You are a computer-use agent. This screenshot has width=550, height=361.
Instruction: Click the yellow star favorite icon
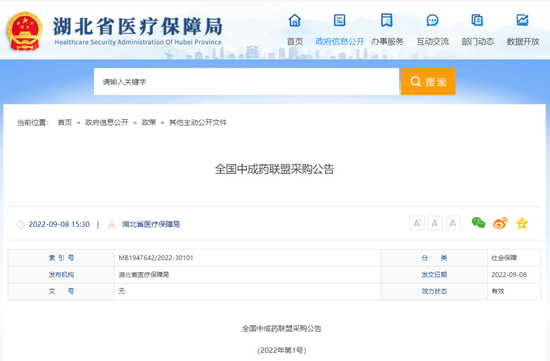[522, 223]
